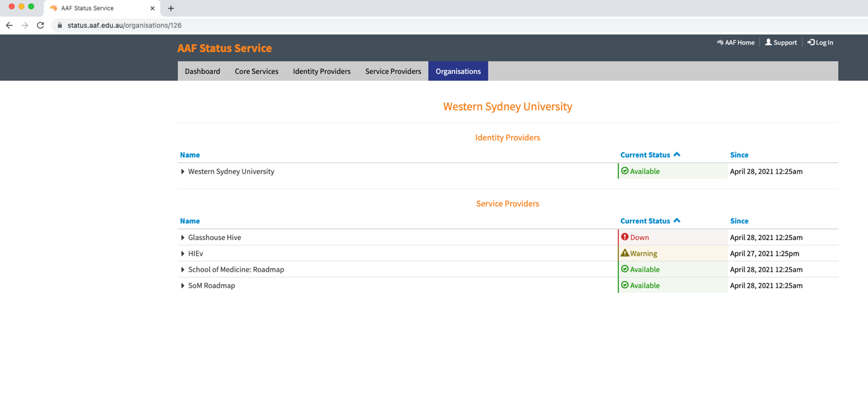The width and height of the screenshot is (868, 412).
Task: Click the green macOS maximize control
Action: [30, 8]
